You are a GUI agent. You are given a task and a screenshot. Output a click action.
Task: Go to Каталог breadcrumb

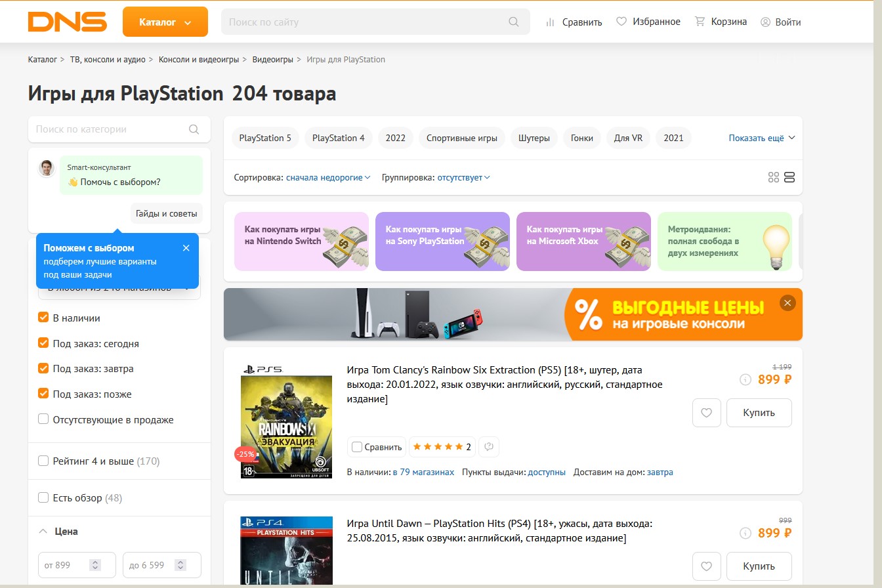[43, 59]
